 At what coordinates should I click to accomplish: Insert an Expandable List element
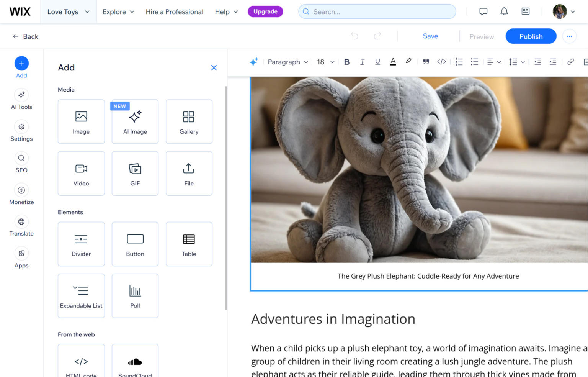point(81,295)
